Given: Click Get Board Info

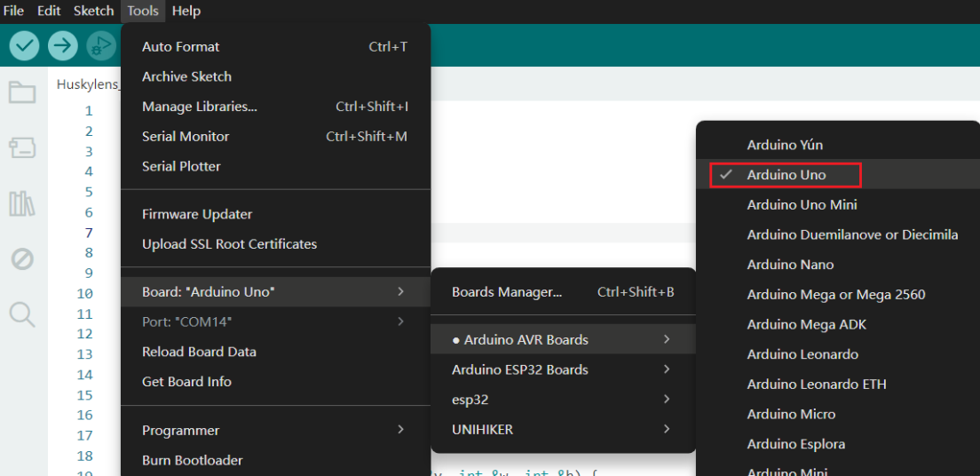Looking at the screenshot, I should click(186, 382).
